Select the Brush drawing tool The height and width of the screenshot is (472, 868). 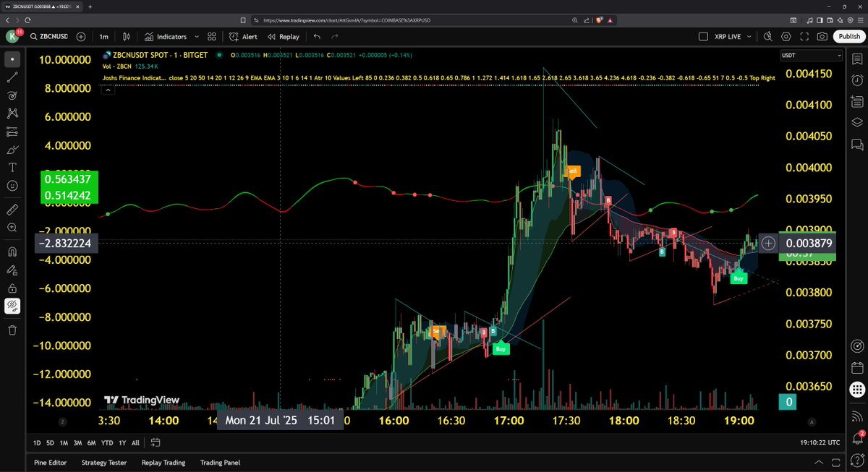(x=12, y=150)
